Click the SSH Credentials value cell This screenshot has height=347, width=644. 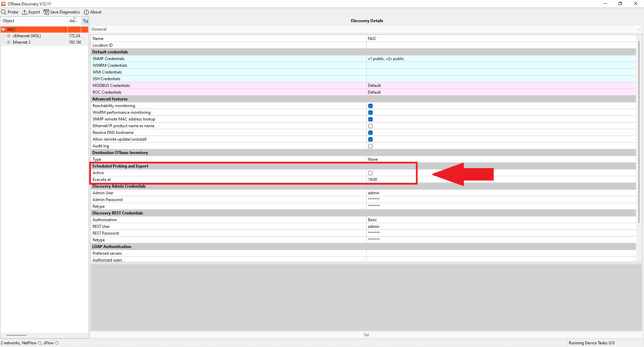[x=501, y=79]
